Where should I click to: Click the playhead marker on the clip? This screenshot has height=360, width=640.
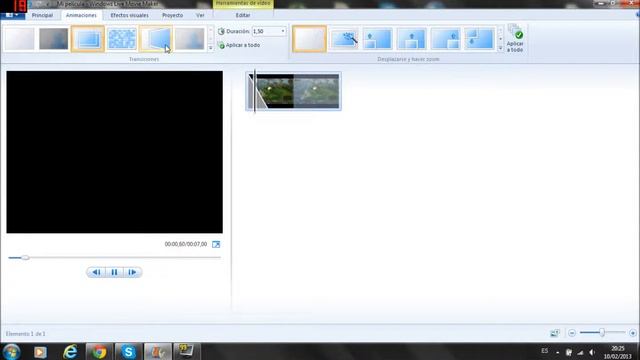(x=255, y=91)
